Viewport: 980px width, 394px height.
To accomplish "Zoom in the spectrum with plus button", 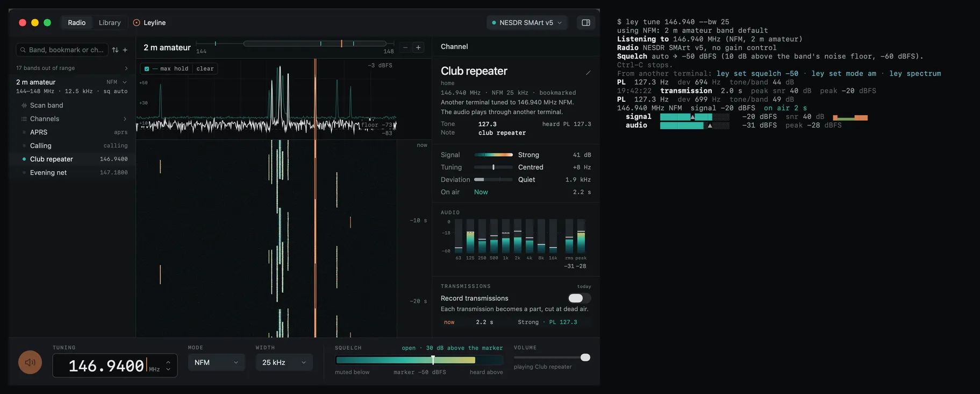I will coord(418,47).
